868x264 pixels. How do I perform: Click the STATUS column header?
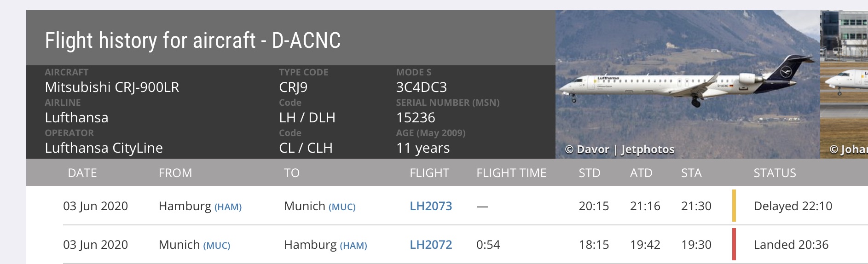click(x=775, y=173)
